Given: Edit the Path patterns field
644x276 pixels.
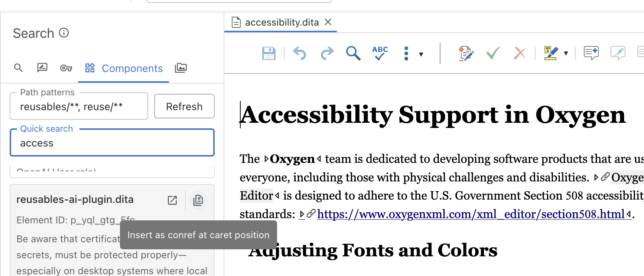Looking at the screenshot, I should coord(79,107).
